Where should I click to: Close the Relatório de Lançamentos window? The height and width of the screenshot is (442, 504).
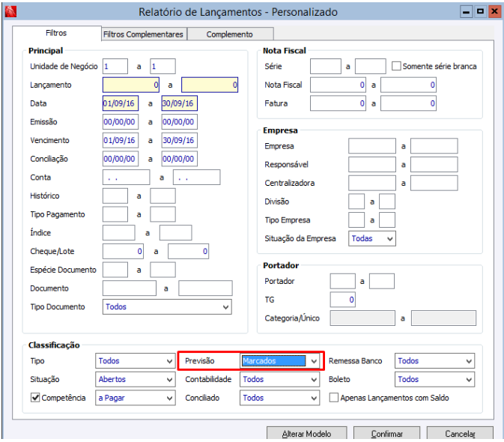494,12
